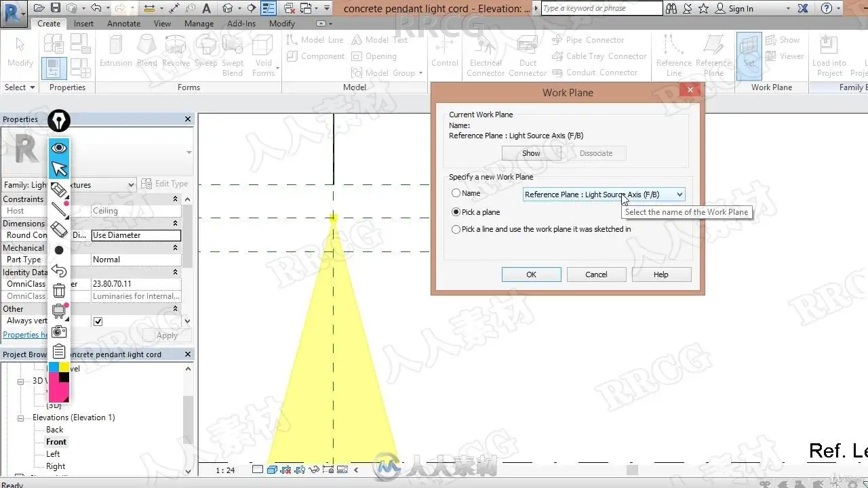Viewport: 868px width, 488px height.
Task: Click the pen nib icon above annotation toolbar
Action: [59, 121]
